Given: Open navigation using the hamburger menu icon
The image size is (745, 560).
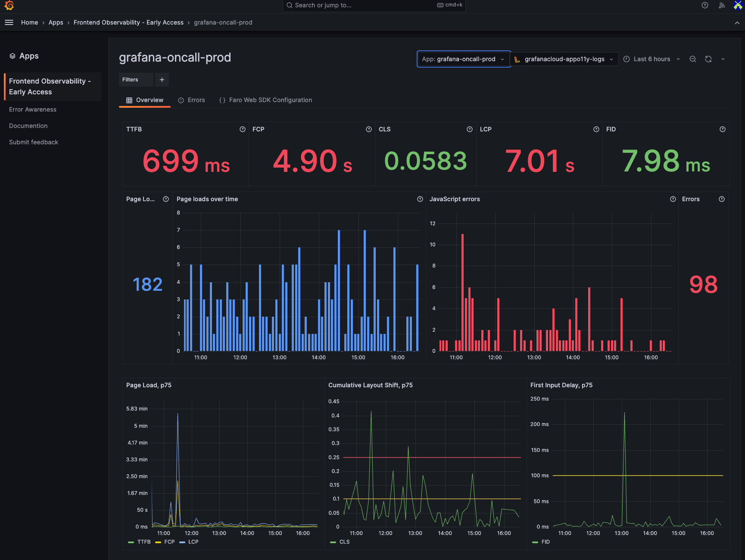Looking at the screenshot, I should click(9, 22).
